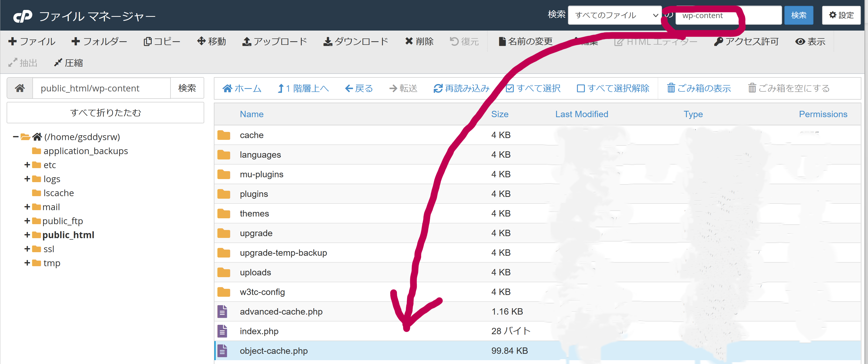The image size is (868, 364).
Task: Open the すべてのファイル search scope dropdown
Action: point(615,15)
